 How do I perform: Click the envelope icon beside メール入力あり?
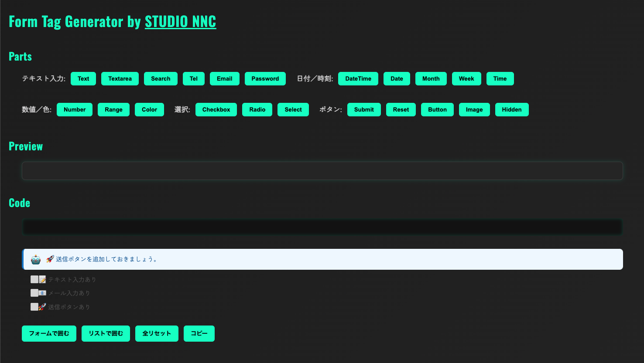click(x=42, y=292)
